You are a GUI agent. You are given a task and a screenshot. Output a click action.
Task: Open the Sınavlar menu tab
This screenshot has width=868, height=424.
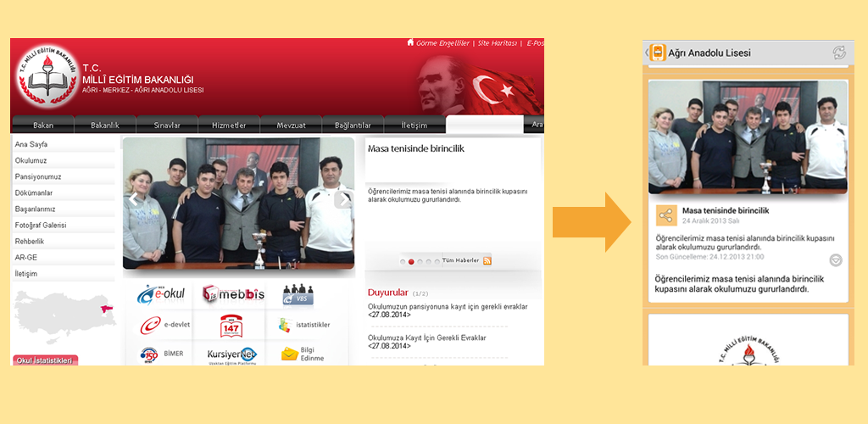pos(167,126)
